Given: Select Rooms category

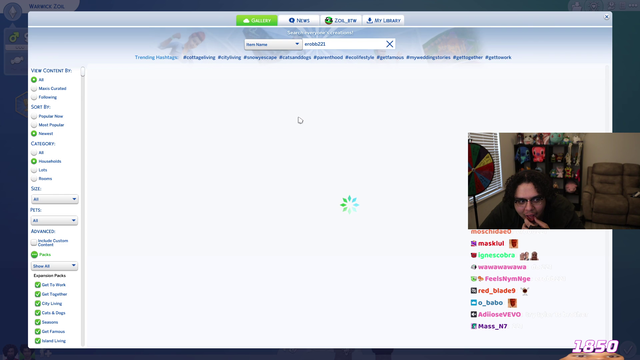Looking at the screenshot, I should pyautogui.click(x=34, y=179).
